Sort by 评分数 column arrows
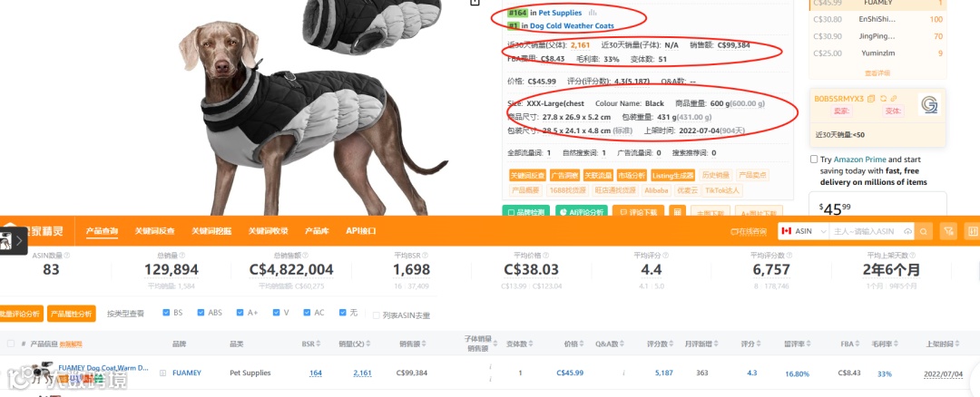The image size is (980, 397). [671, 344]
